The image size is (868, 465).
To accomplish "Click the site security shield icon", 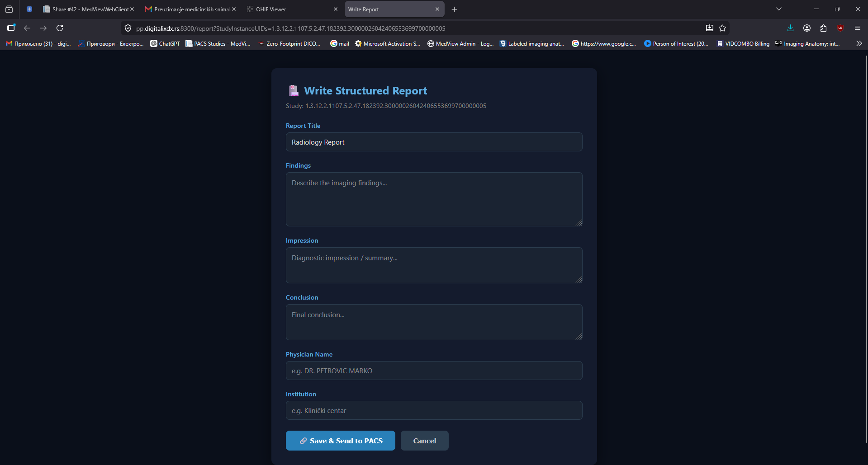I will [128, 28].
